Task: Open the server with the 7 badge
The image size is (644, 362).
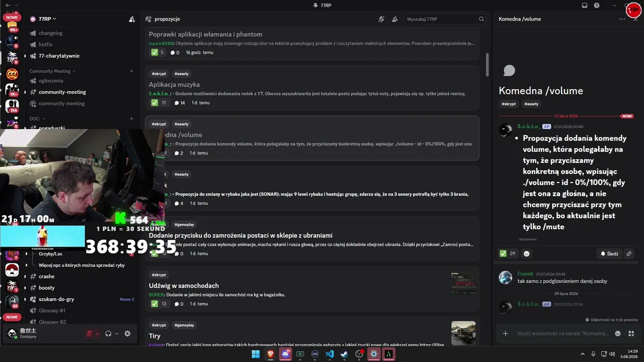Action: click(x=12, y=254)
